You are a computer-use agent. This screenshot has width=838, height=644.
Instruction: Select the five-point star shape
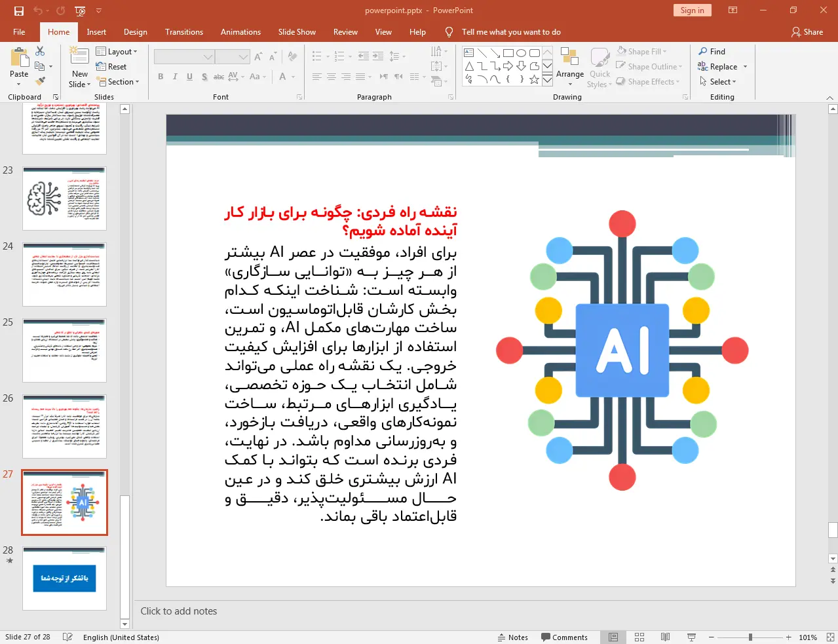click(x=534, y=79)
